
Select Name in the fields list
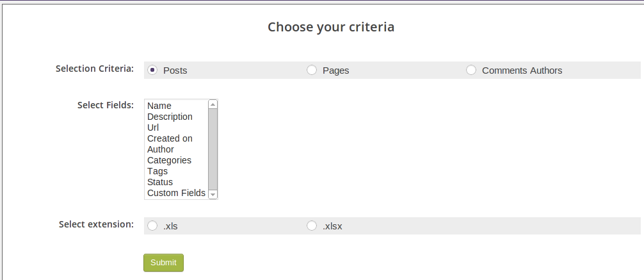pos(159,106)
